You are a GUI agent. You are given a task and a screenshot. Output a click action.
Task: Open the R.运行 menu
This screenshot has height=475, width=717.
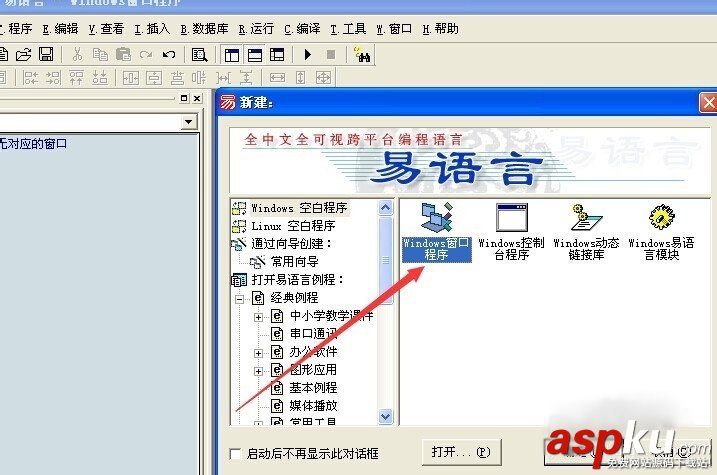point(256,29)
